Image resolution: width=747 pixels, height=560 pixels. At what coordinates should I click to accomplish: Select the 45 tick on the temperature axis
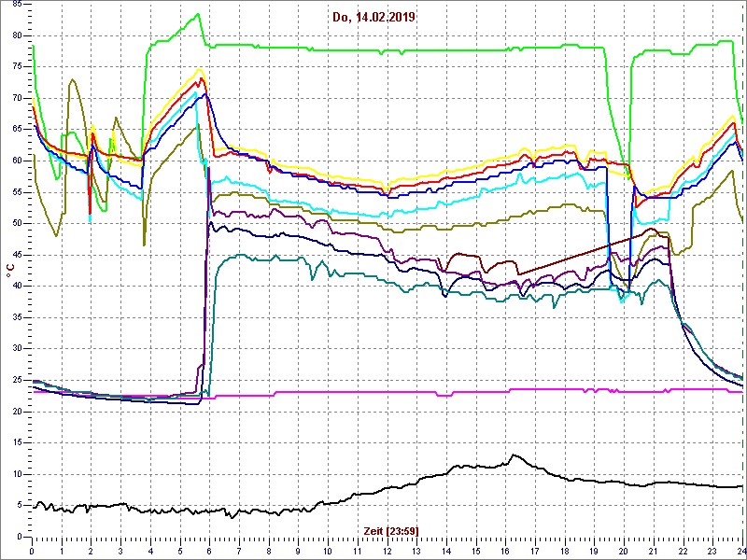[x=18, y=255]
